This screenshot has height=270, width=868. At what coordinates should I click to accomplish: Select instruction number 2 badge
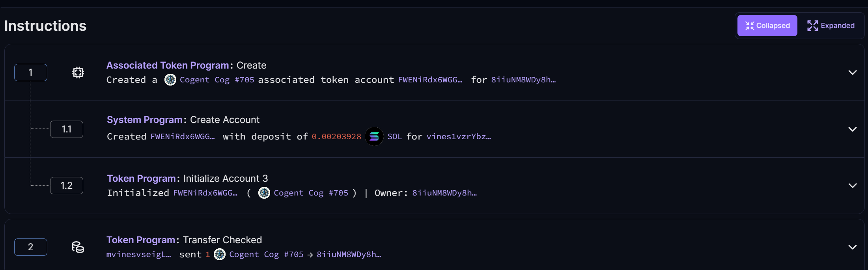click(x=31, y=247)
